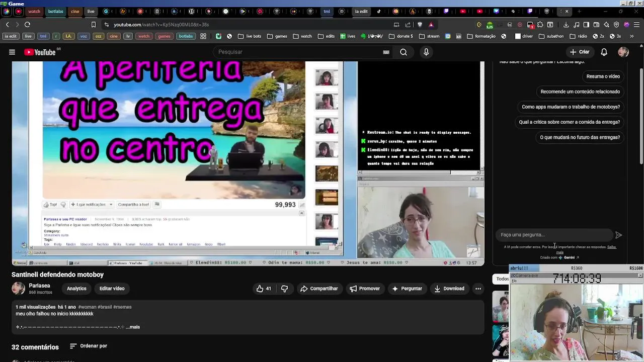Open the 'edits' bookmarks folder
The image size is (644, 362).
click(326, 36)
